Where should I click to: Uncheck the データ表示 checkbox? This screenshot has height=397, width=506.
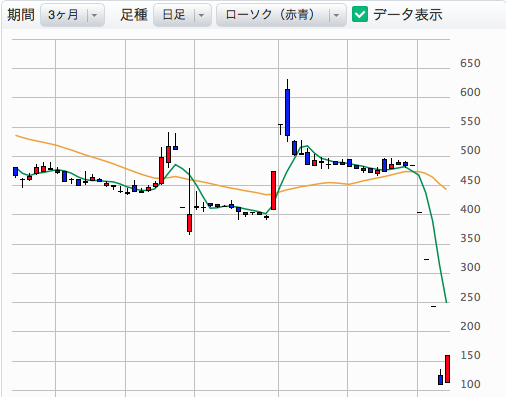(360, 15)
